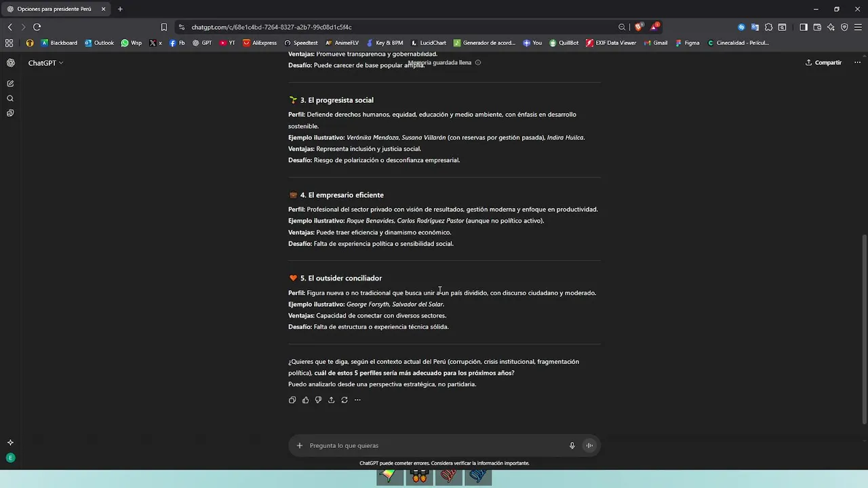
Task: Toggle the browser sidebar panel
Action: click(804, 27)
